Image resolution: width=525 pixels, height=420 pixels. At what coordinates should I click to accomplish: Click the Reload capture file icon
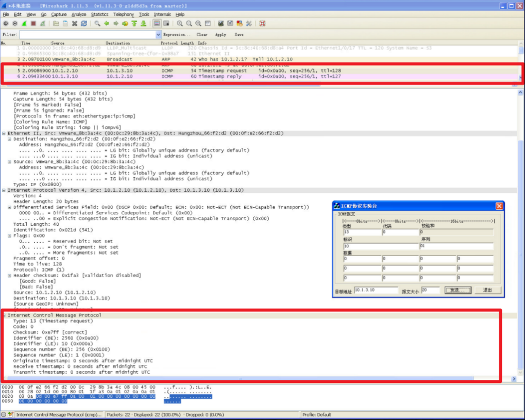84,24
